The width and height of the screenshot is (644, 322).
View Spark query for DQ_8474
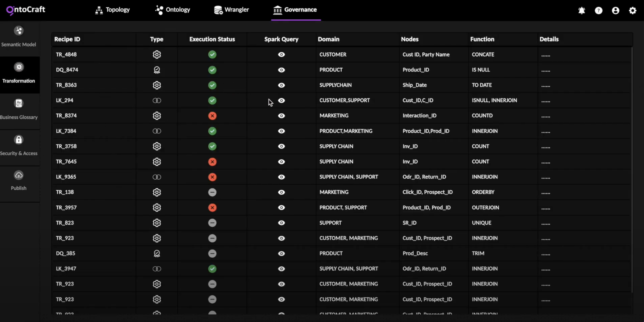(x=281, y=70)
